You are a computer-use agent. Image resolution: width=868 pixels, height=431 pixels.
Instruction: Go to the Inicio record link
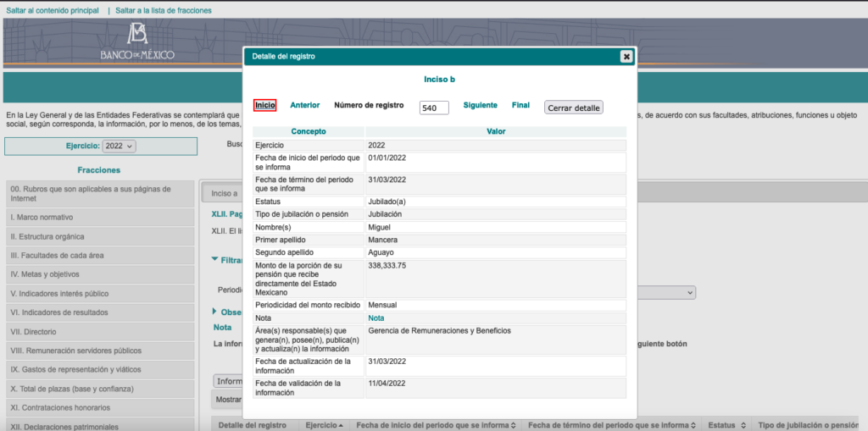[265, 105]
